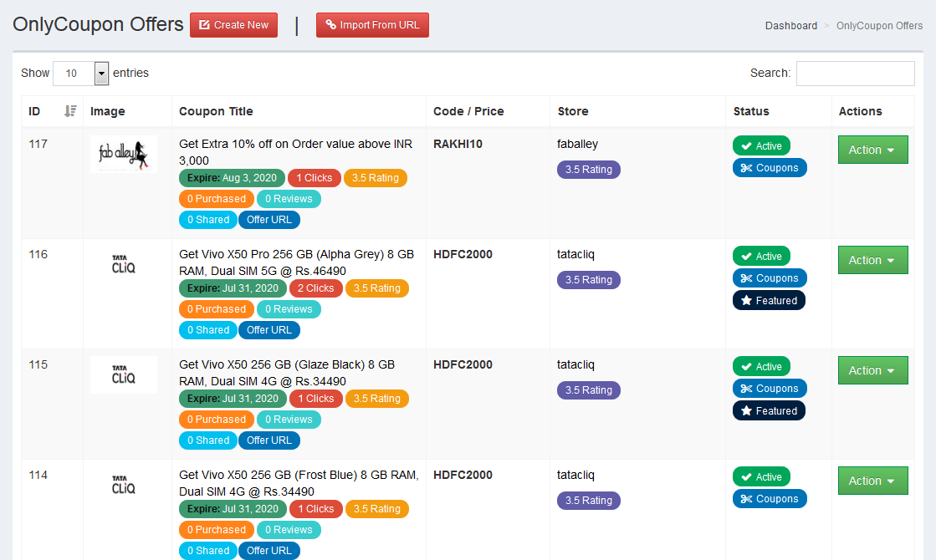Click 2 Clicks badge for offer 116

tap(316, 288)
